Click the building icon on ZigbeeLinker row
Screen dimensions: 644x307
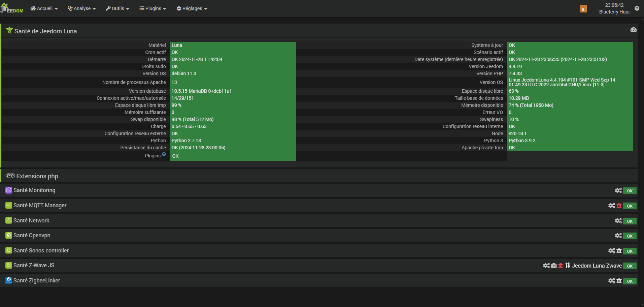tap(619, 281)
